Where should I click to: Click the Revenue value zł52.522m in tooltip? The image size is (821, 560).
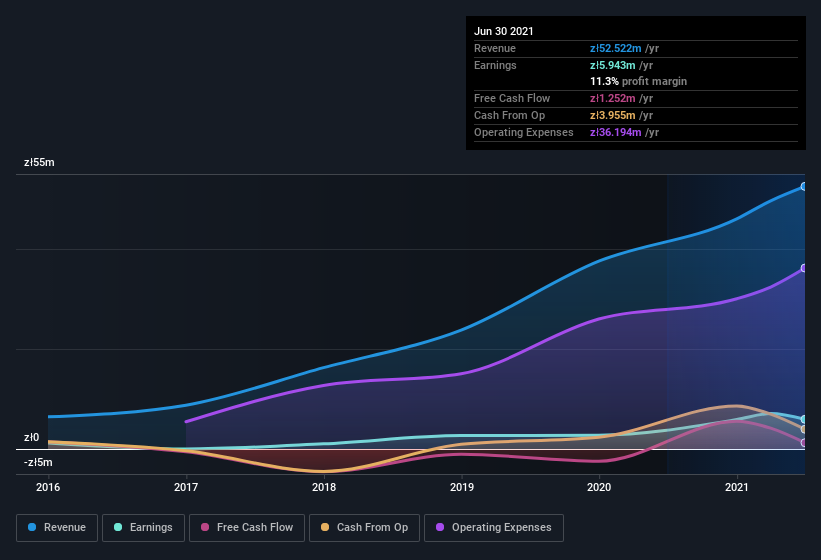[615, 48]
